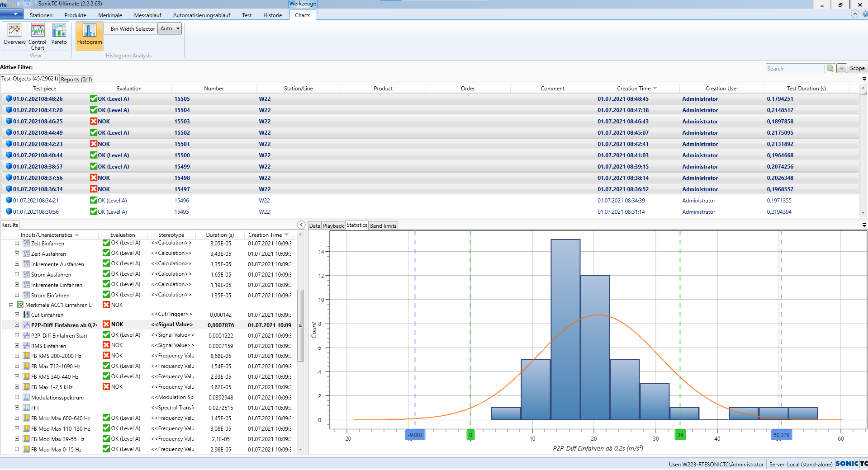Open the Messablauf ribbon tab

(x=147, y=15)
